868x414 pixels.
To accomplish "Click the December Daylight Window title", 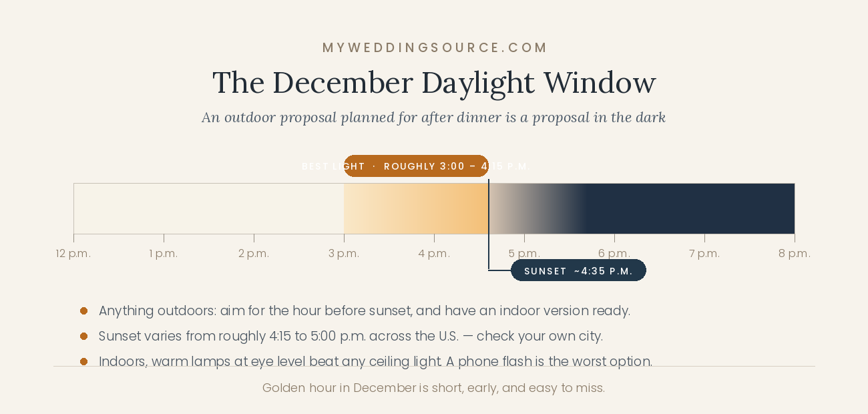I will [x=434, y=83].
